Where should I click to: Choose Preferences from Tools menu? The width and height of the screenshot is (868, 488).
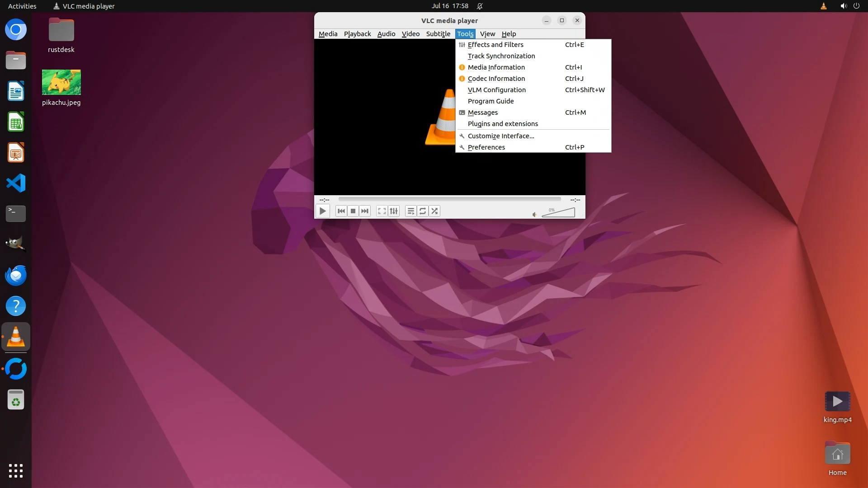[486, 147]
